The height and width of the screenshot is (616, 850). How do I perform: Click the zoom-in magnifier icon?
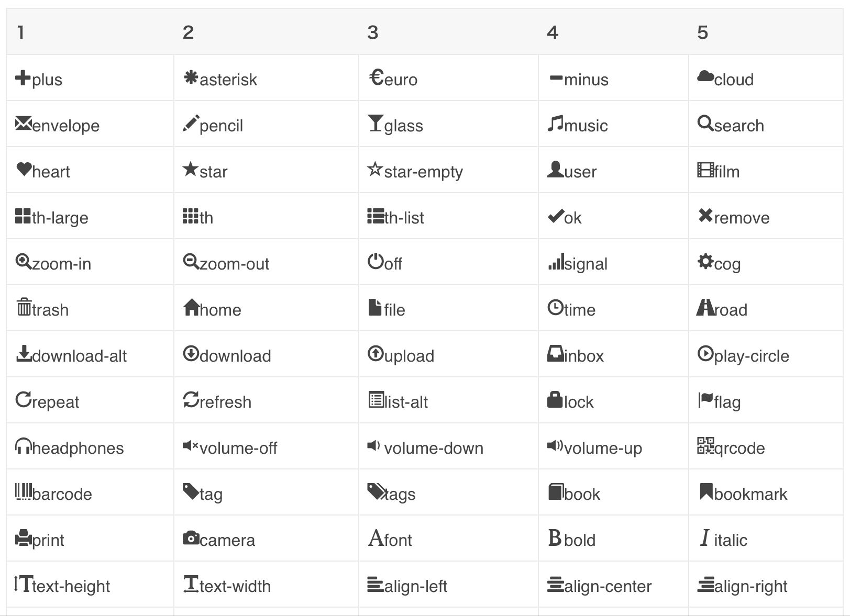click(24, 261)
